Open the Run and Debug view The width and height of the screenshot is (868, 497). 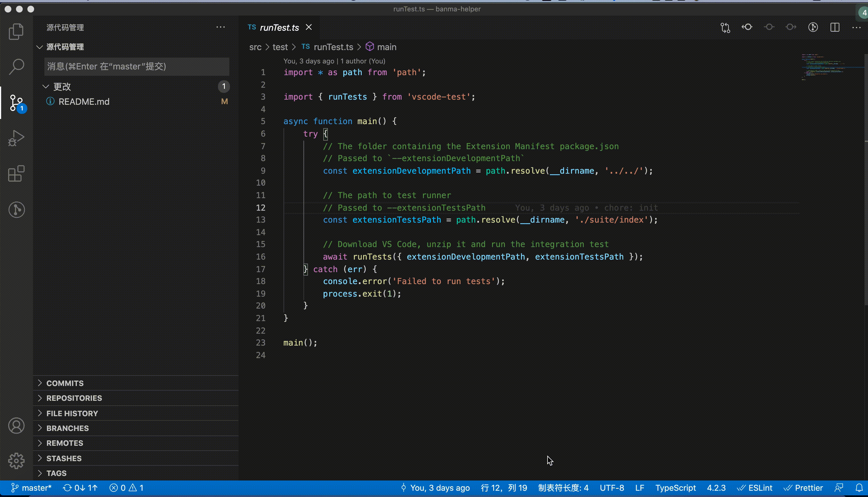coord(16,138)
